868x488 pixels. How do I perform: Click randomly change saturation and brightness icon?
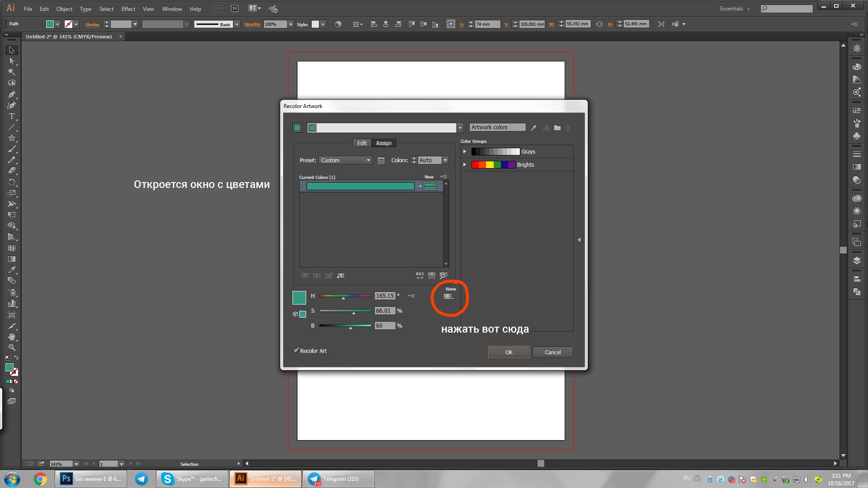(432, 275)
